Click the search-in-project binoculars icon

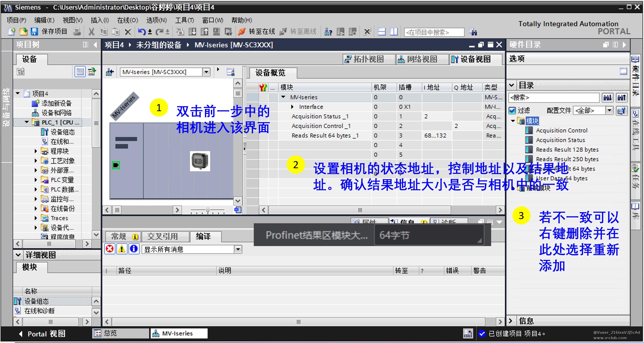473,32
